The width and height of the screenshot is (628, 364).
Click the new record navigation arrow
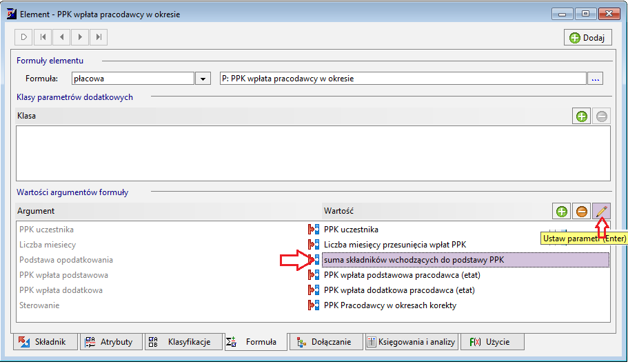[23, 37]
